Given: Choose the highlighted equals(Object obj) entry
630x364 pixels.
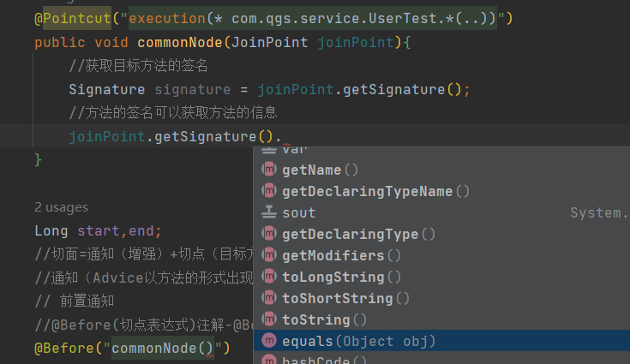Looking at the screenshot, I should (358, 341).
